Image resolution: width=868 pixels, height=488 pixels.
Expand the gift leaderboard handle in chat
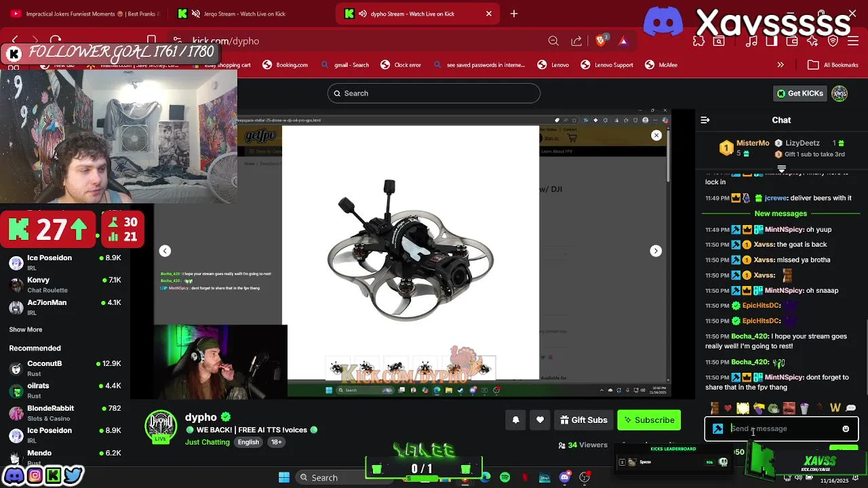(x=781, y=167)
